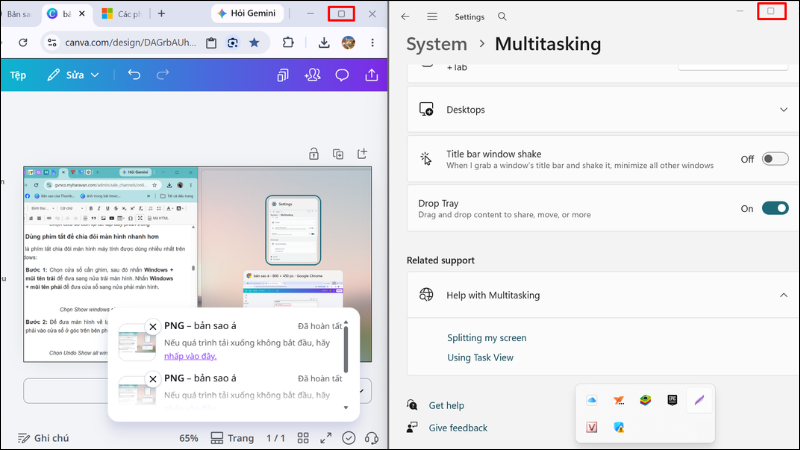Close the active Canva tab
The width and height of the screenshot is (800, 450).
[x=82, y=14]
